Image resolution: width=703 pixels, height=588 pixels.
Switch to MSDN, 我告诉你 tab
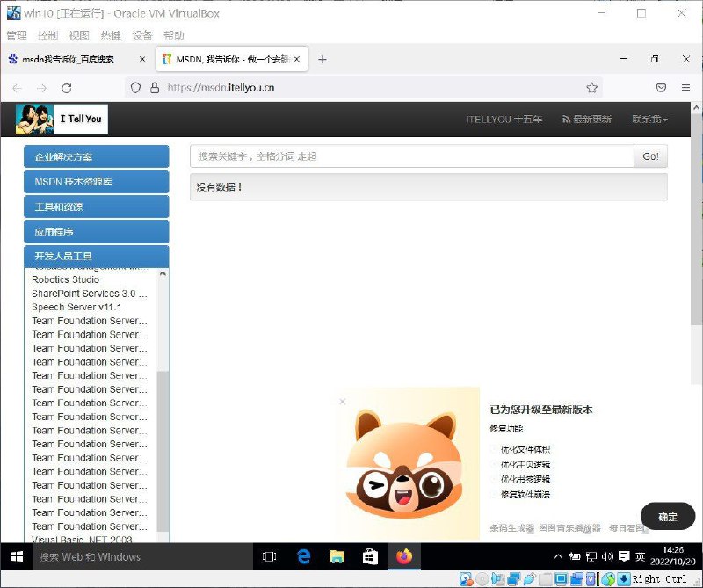click(232, 59)
